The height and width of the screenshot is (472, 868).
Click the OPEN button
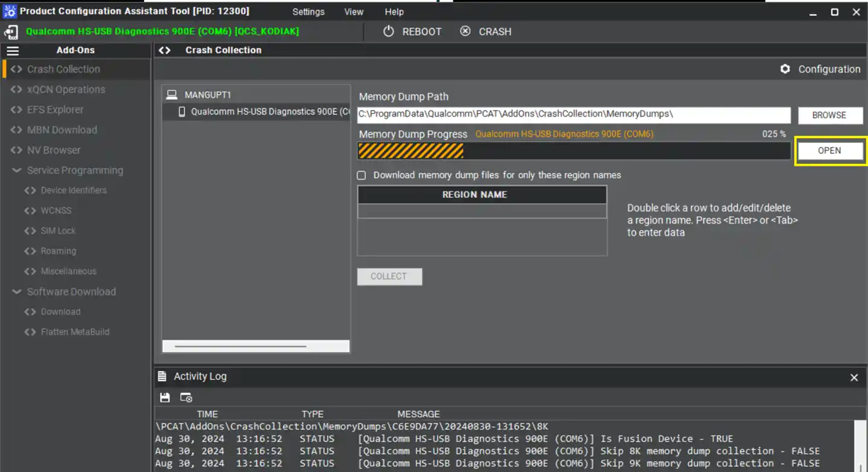coord(829,151)
